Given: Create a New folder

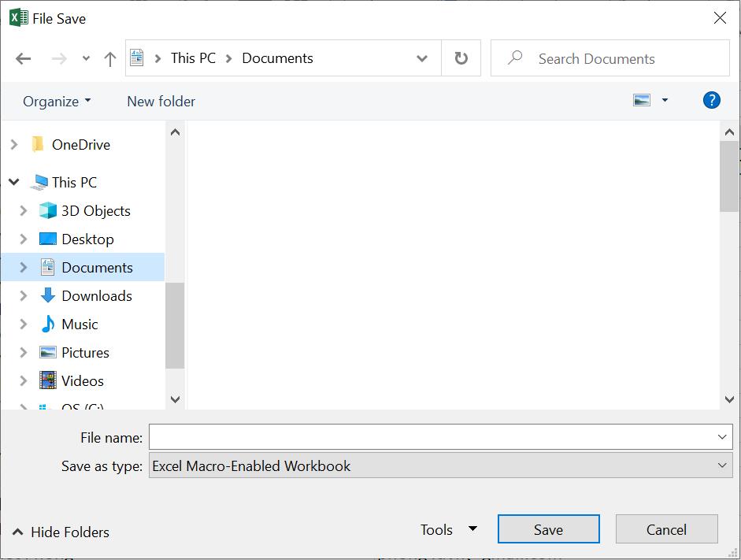Looking at the screenshot, I should (x=161, y=101).
